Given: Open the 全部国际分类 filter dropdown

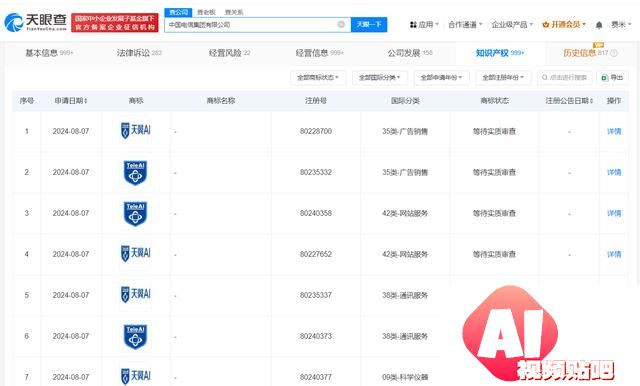Looking at the screenshot, I should tap(380, 78).
